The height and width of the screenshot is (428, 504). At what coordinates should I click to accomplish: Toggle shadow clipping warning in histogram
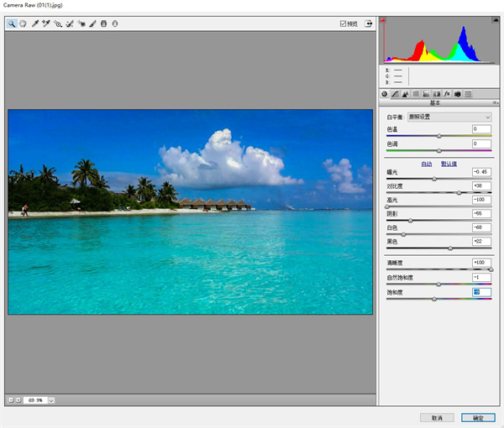(384, 20)
